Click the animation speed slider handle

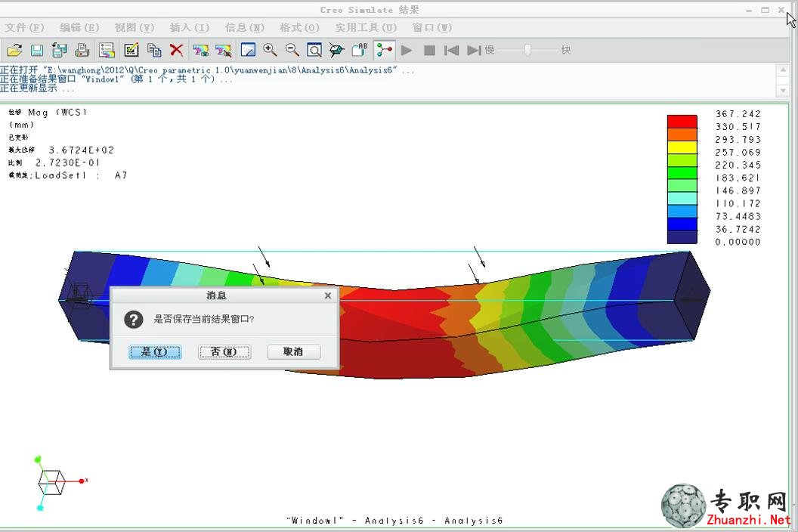(x=527, y=50)
